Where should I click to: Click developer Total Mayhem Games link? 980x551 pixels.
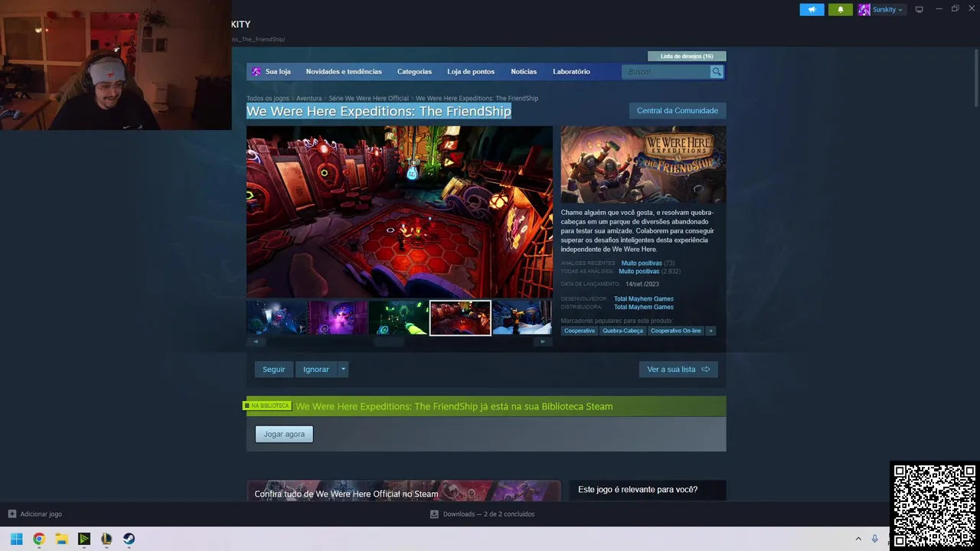(x=644, y=298)
